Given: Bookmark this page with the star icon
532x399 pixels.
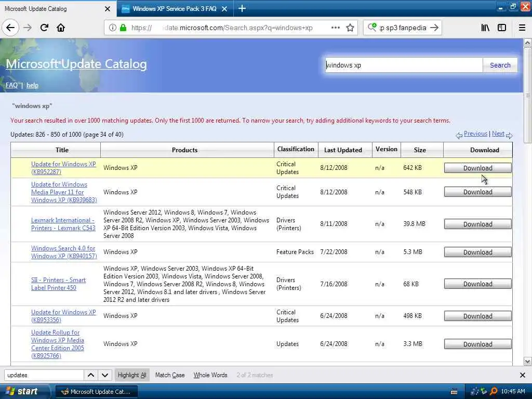Looking at the screenshot, I should (x=350, y=28).
